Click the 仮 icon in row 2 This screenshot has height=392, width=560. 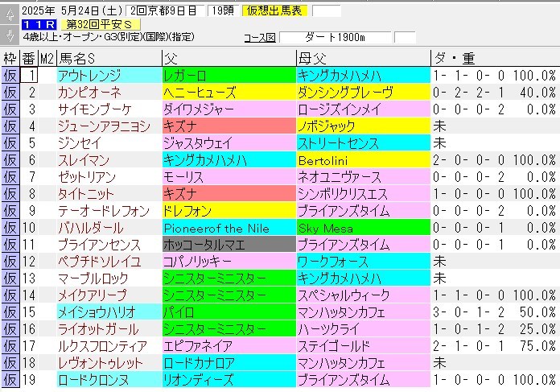pyautogui.click(x=10, y=93)
